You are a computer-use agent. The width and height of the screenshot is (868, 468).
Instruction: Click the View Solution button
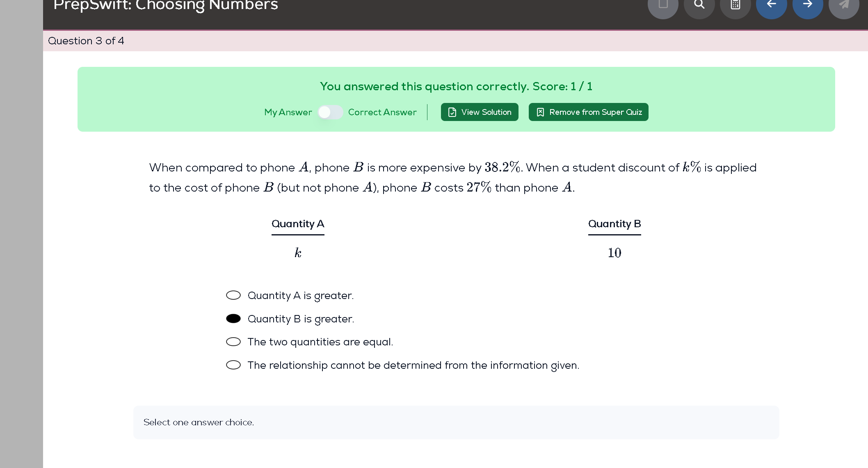pos(480,112)
